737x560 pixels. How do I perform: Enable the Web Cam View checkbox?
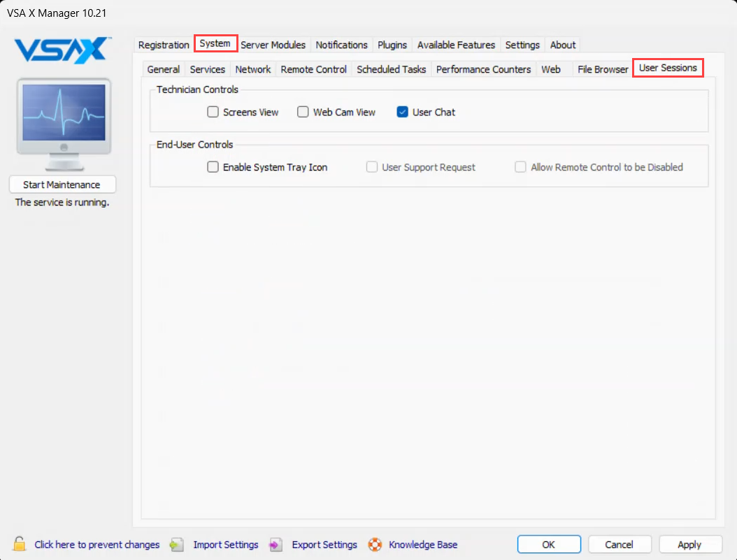pos(303,112)
